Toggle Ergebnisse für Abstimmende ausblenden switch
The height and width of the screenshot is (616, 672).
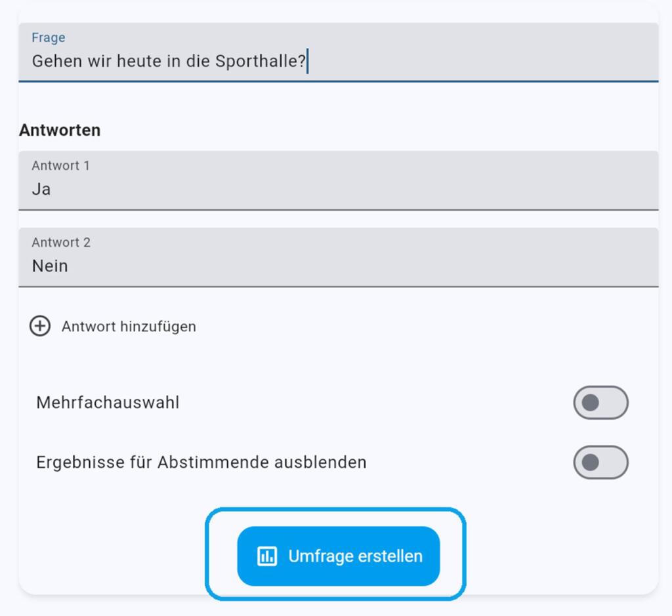click(x=601, y=462)
